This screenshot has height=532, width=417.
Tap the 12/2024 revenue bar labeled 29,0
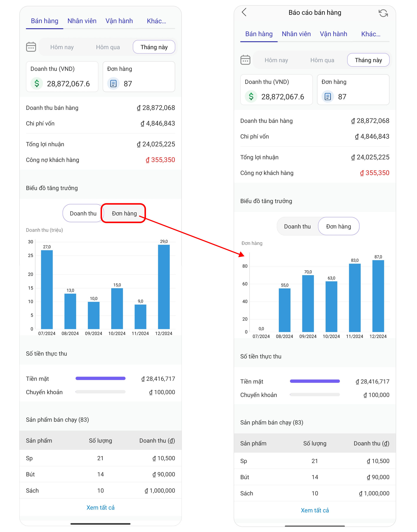pos(164,287)
